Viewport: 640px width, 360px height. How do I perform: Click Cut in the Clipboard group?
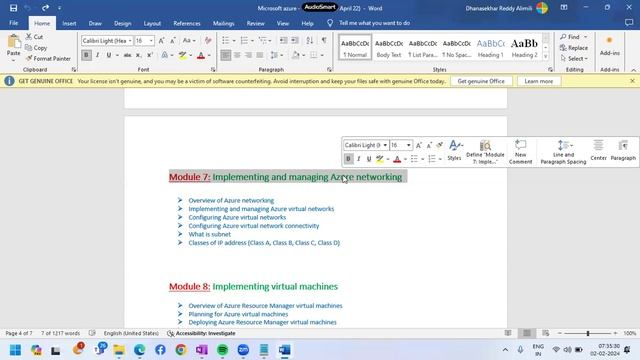click(x=34, y=37)
